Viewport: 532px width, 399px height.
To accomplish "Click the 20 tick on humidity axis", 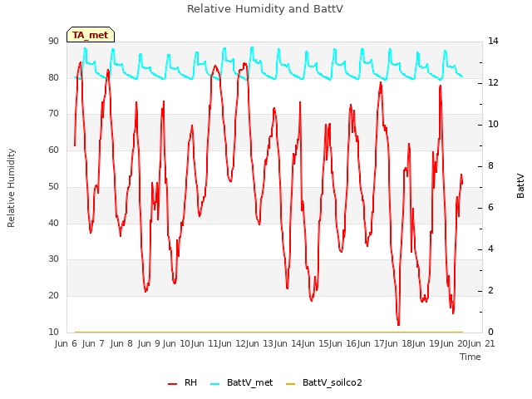I will point(53,296).
